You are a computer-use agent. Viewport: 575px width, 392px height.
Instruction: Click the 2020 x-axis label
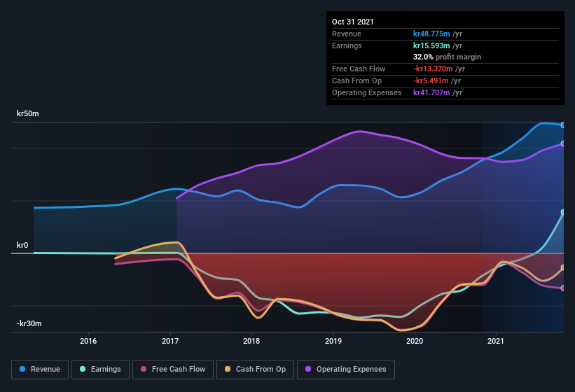(415, 341)
